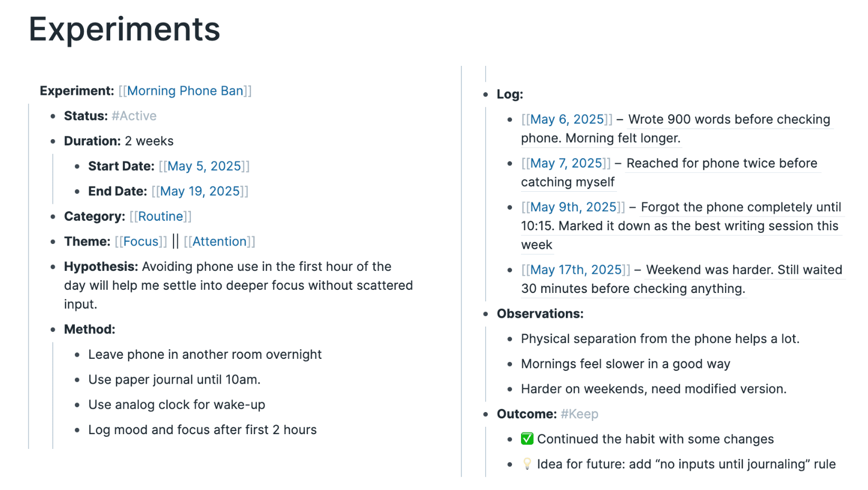Click the Experiments page title
The width and height of the screenshot is (868, 490).
(124, 29)
